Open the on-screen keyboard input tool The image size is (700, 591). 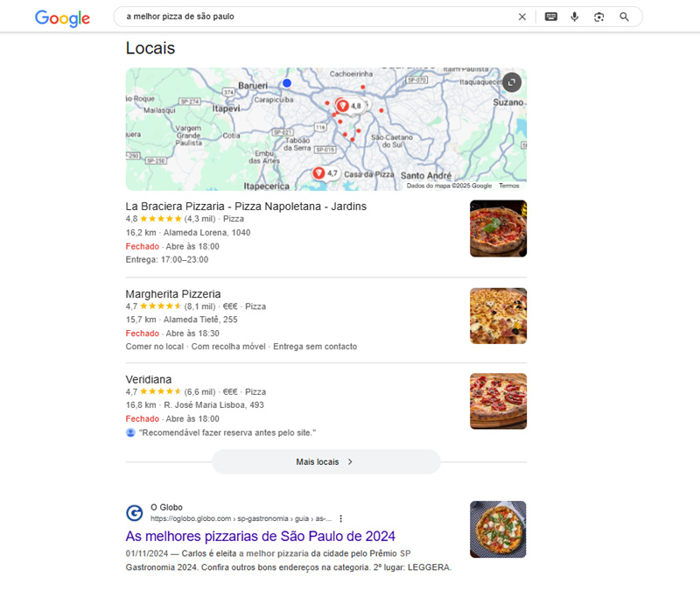tap(550, 17)
